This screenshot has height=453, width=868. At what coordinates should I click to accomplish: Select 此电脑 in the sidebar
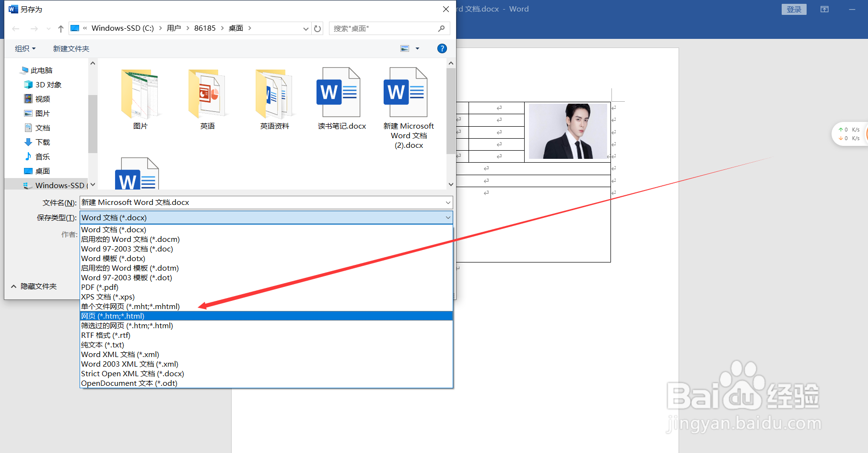[41, 70]
